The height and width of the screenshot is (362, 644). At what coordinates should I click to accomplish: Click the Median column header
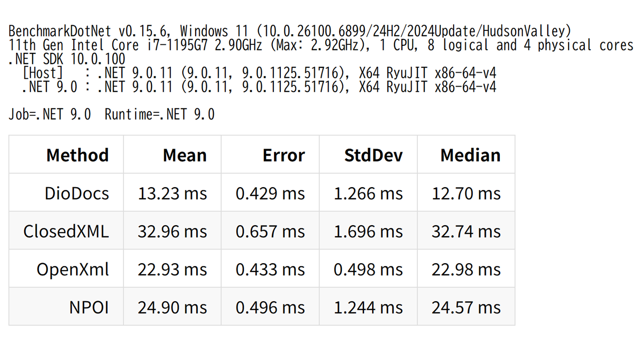pos(470,155)
